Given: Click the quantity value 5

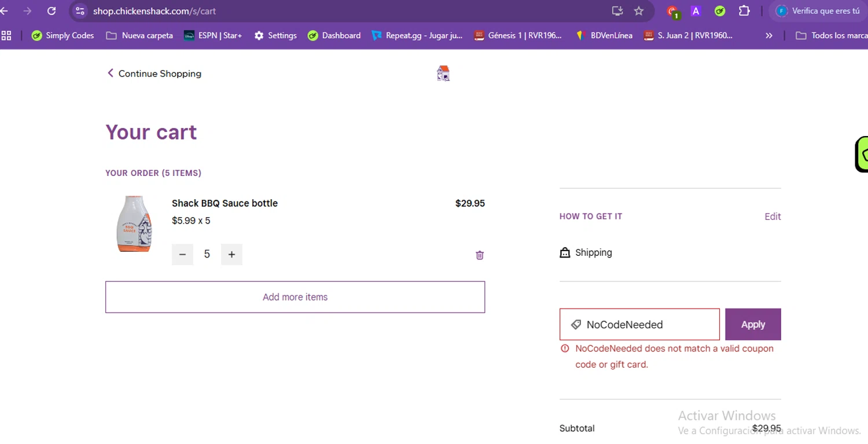Looking at the screenshot, I should [207, 254].
